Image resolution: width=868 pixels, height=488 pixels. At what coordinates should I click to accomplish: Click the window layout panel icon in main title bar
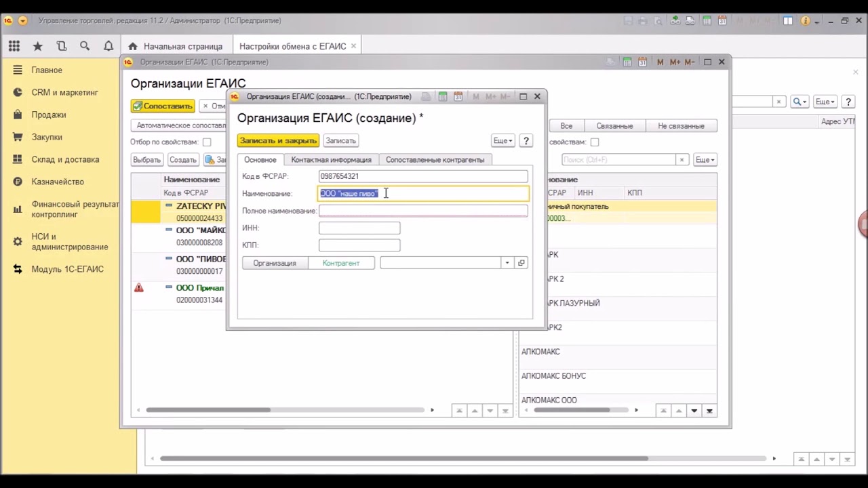coord(788,21)
